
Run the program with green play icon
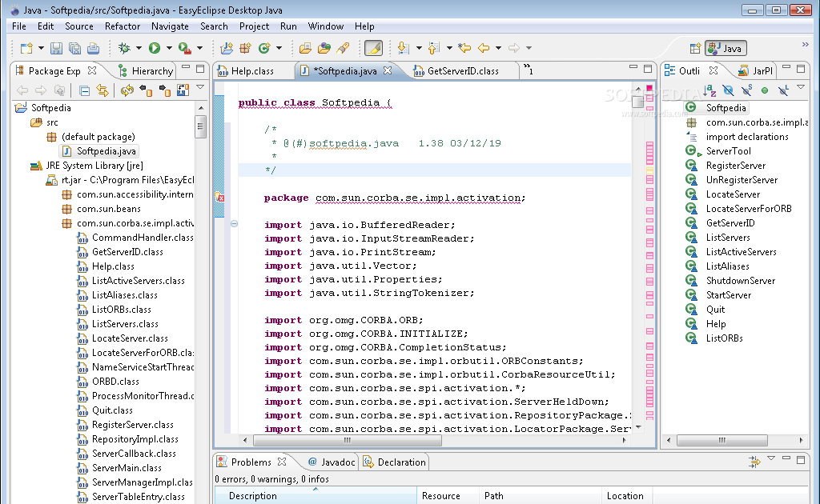click(155, 48)
